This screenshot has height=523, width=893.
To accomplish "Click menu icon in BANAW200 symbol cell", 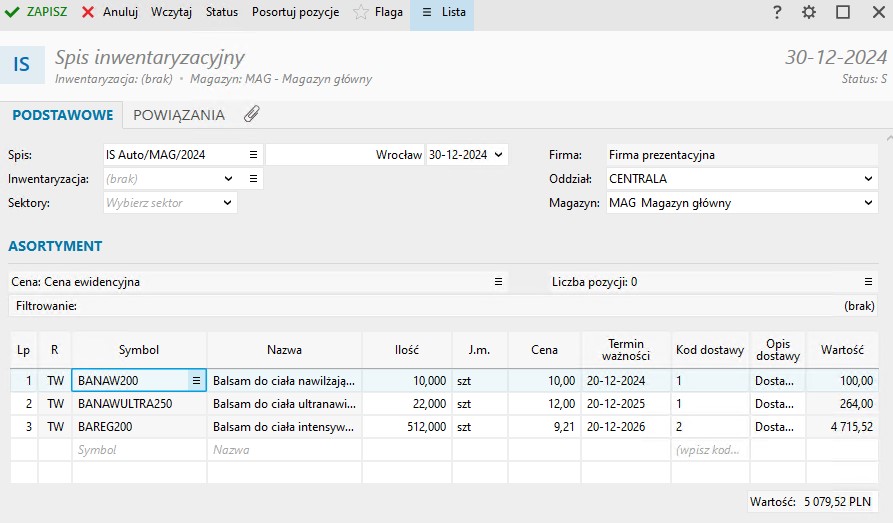I will click(x=197, y=380).
